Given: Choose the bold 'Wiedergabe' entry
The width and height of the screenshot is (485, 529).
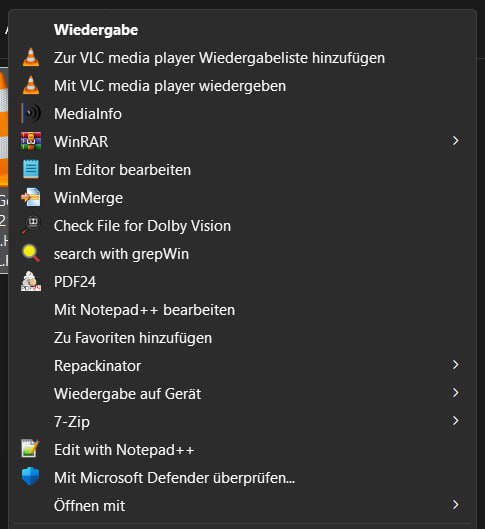Looking at the screenshot, I should pos(96,30).
